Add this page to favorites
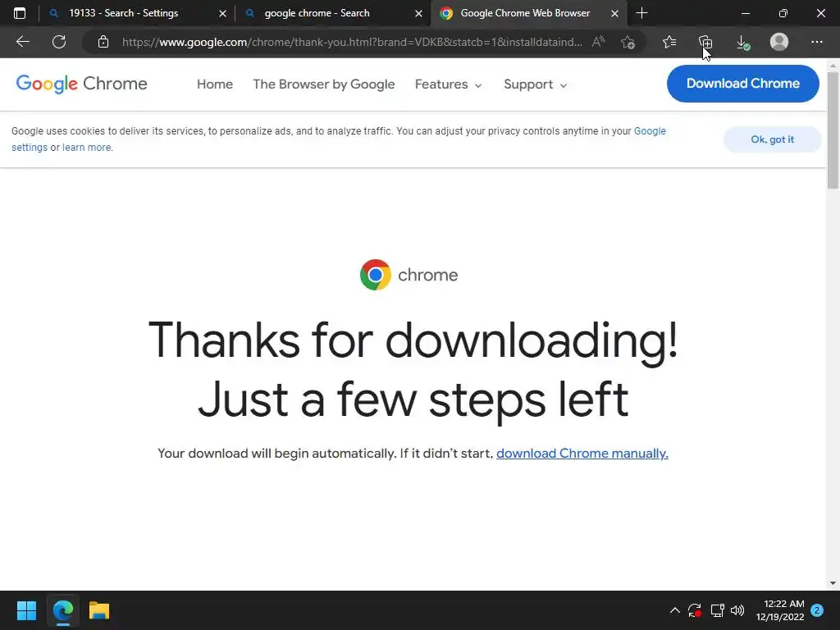 click(628, 42)
